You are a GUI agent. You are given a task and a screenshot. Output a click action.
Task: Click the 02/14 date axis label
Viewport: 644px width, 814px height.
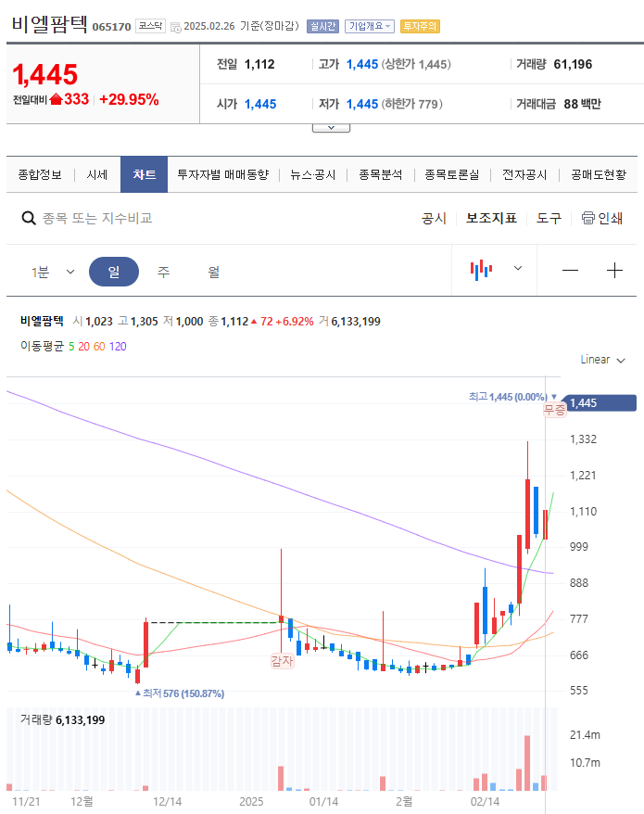pyautogui.click(x=486, y=802)
